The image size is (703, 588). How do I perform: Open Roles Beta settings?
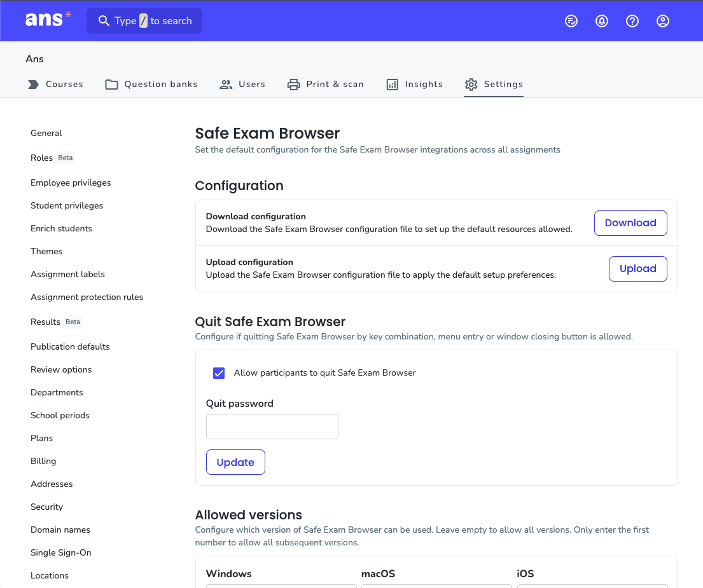(52, 158)
